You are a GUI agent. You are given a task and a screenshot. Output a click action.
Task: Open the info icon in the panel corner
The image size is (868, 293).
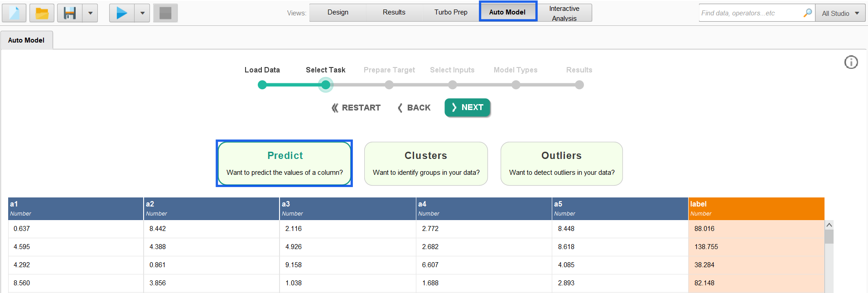click(x=851, y=62)
